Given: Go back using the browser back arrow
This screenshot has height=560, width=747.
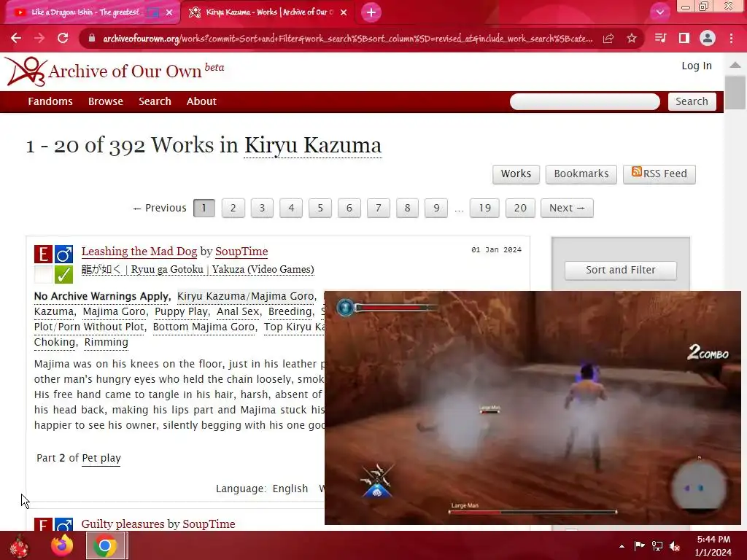Looking at the screenshot, I should 16,38.
